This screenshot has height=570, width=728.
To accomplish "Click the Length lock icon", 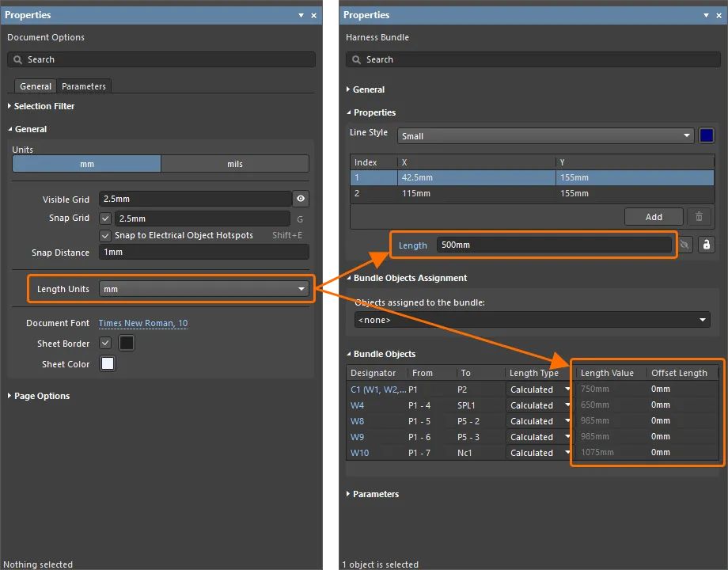I will point(707,245).
